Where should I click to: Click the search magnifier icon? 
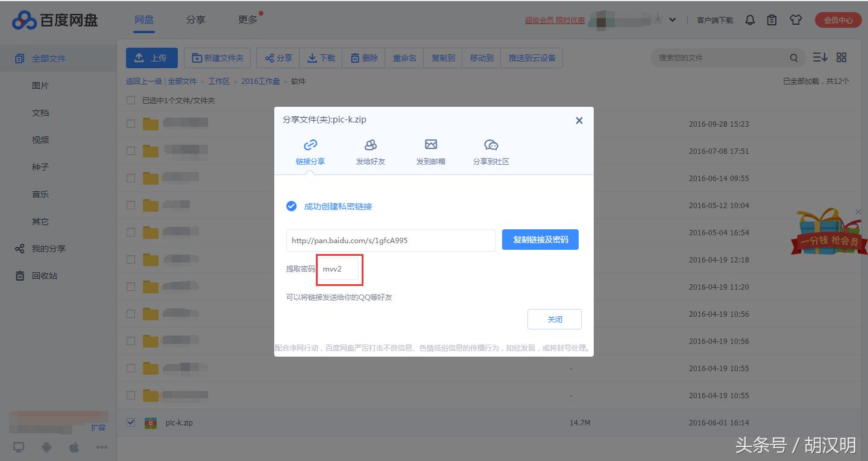coord(794,57)
